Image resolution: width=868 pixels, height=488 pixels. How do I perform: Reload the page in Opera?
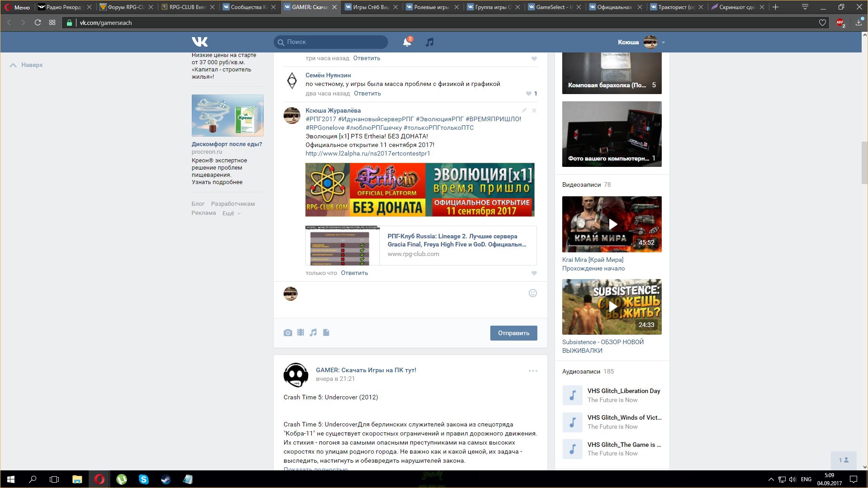click(38, 23)
